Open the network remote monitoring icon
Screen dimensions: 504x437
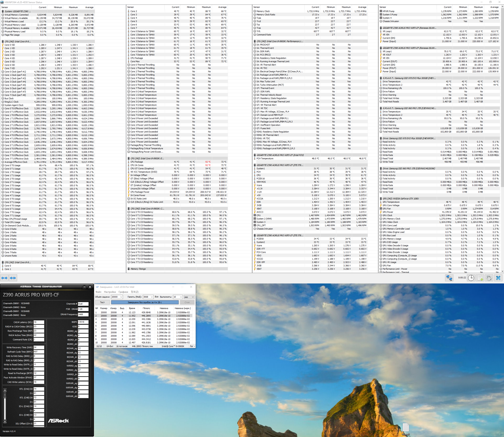click(449, 278)
